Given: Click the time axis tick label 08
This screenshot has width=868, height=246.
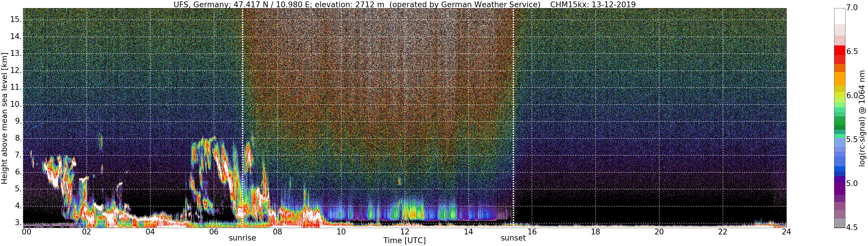Looking at the screenshot, I should click(278, 232).
